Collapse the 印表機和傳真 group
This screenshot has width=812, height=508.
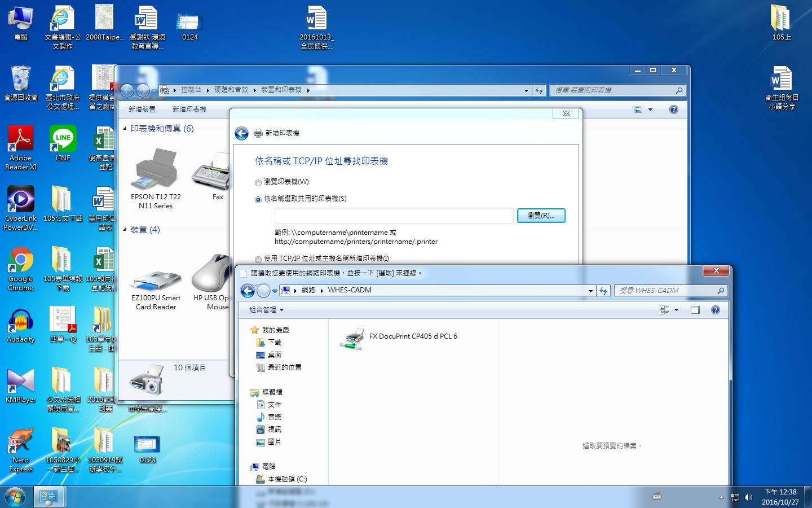125,129
